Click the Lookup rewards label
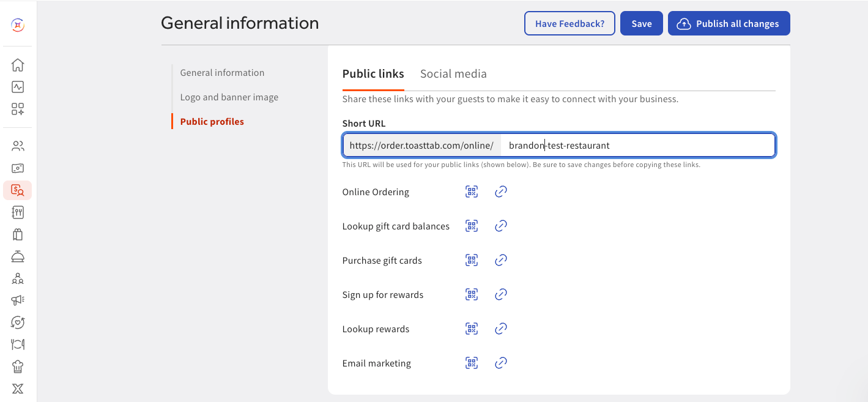The width and height of the screenshot is (868, 402). pos(376,329)
